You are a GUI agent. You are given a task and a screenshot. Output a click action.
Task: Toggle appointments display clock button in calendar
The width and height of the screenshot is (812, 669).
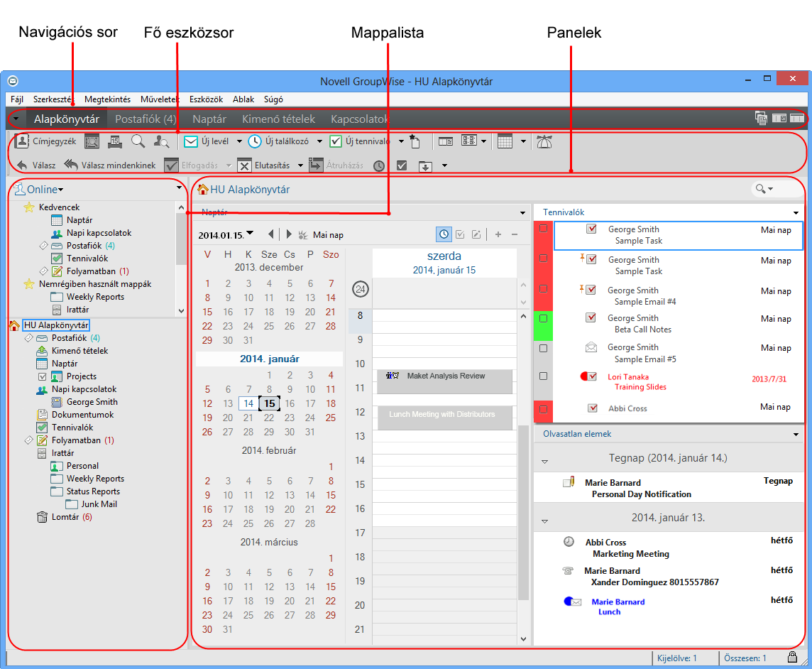pos(444,234)
